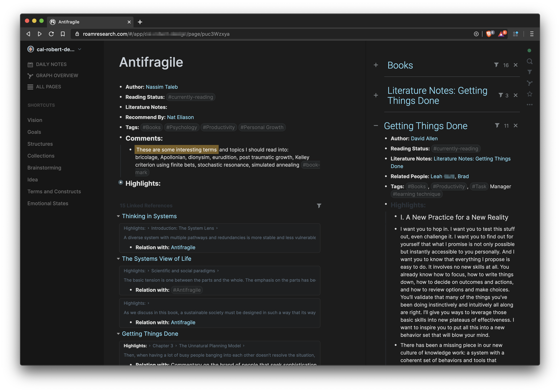Bookmark this page from the browser toolbar
560x392 pixels.
63,34
